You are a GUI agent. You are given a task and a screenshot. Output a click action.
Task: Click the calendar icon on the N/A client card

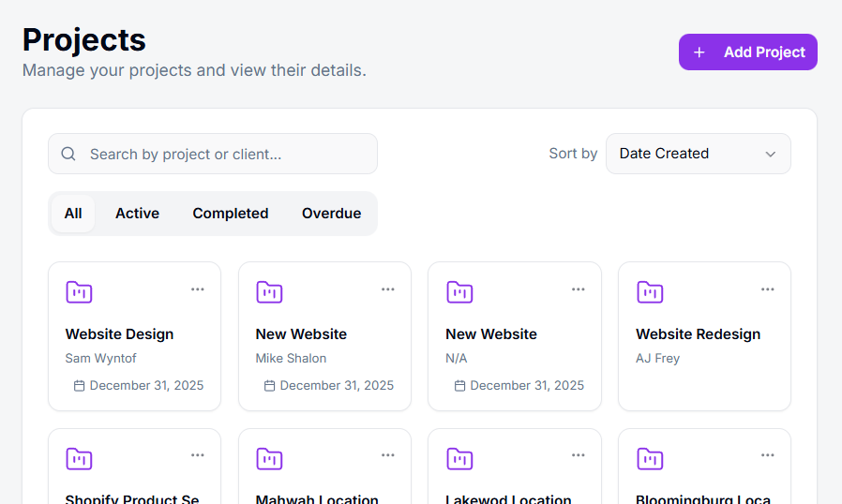(x=459, y=385)
